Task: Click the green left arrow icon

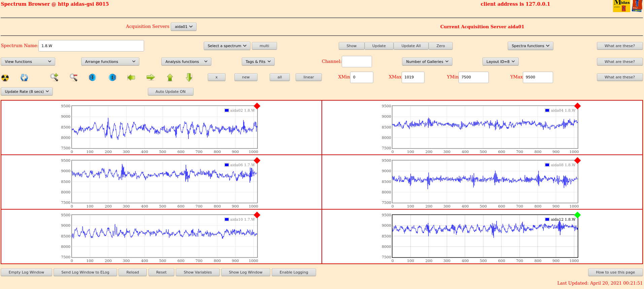Action: coord(131,77)
